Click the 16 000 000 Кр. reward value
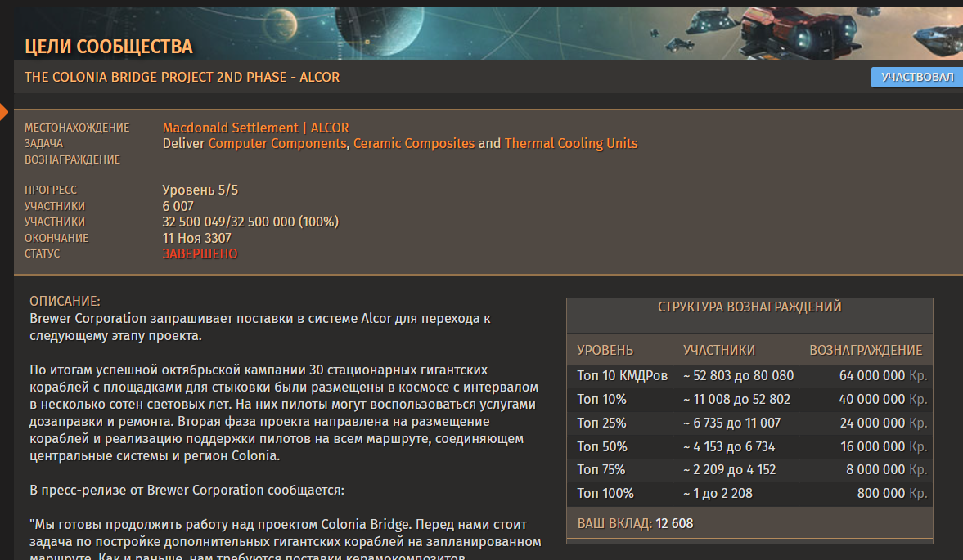963x560 pixels. 884,446
